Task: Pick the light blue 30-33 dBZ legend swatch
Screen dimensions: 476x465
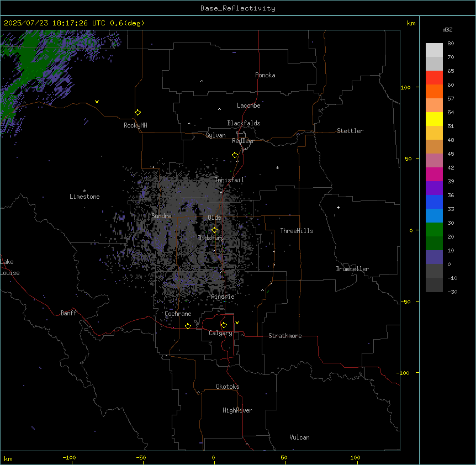Action: click(434, 216)
